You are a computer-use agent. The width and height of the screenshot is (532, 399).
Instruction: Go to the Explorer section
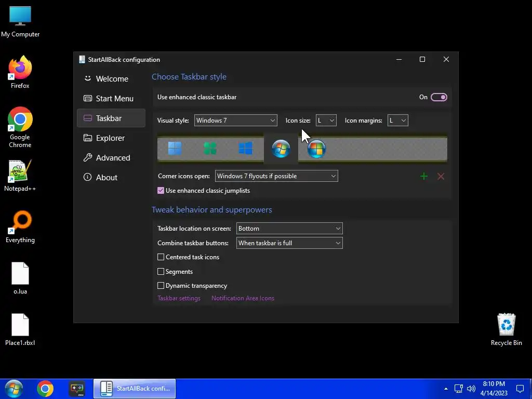(x=111, y=138)
